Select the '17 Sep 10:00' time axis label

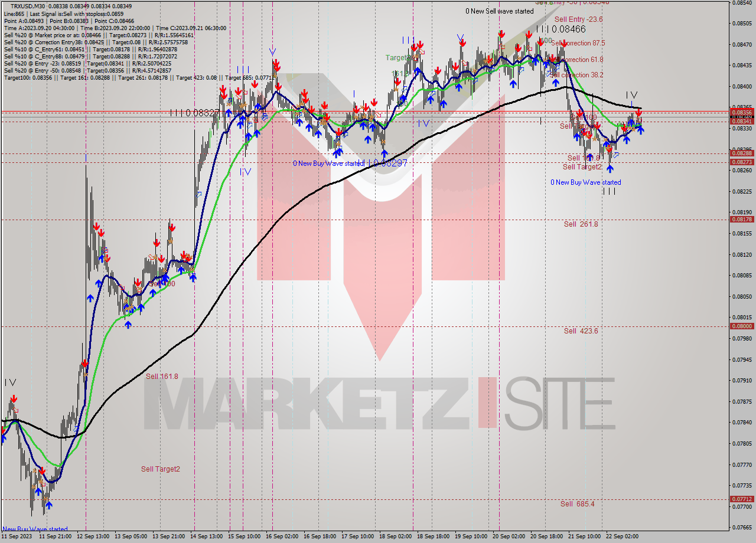358,537
